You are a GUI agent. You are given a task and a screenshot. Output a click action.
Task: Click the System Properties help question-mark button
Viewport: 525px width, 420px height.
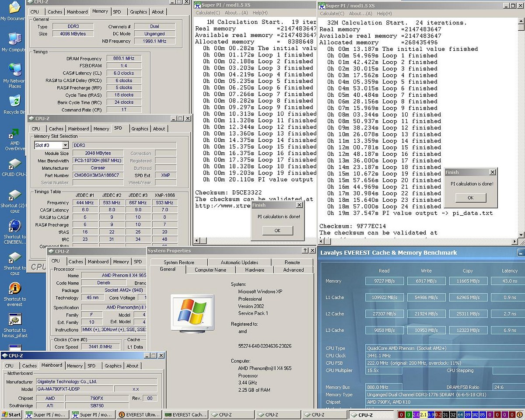pyautogui.click(x=305, y=251)
